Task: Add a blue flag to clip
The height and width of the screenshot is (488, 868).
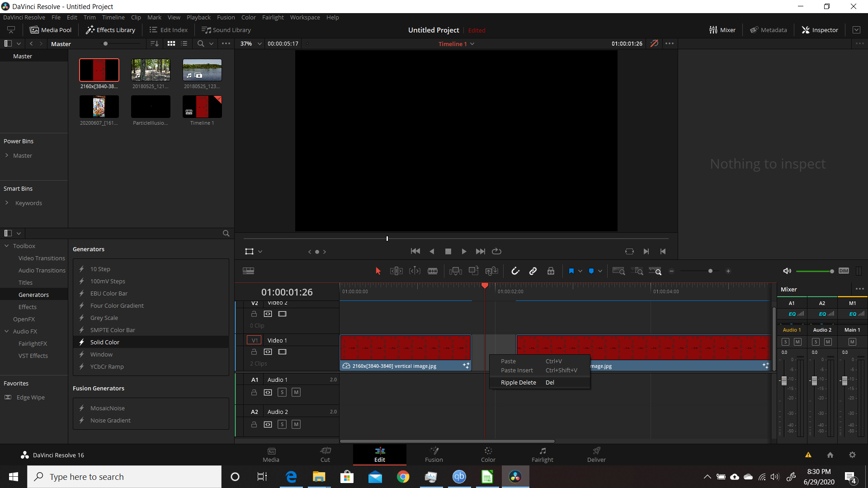Action: coord(571,271)
